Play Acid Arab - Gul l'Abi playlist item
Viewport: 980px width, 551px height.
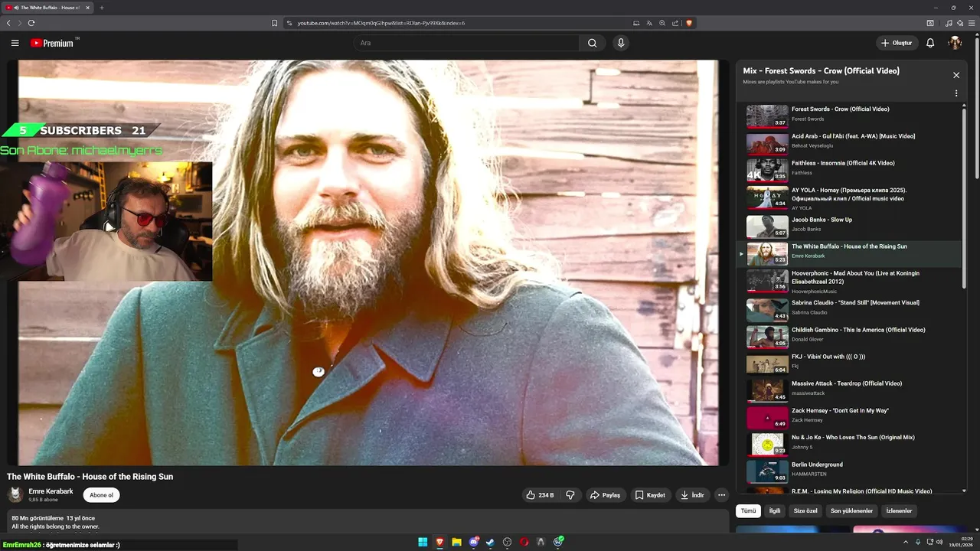click(x=848, y=144)
